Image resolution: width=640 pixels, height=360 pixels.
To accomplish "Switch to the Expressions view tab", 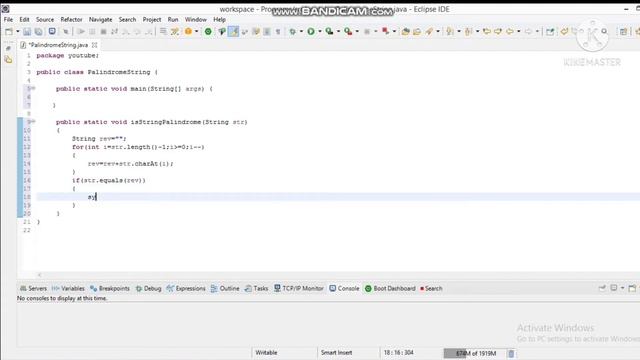I will point(186,289).
